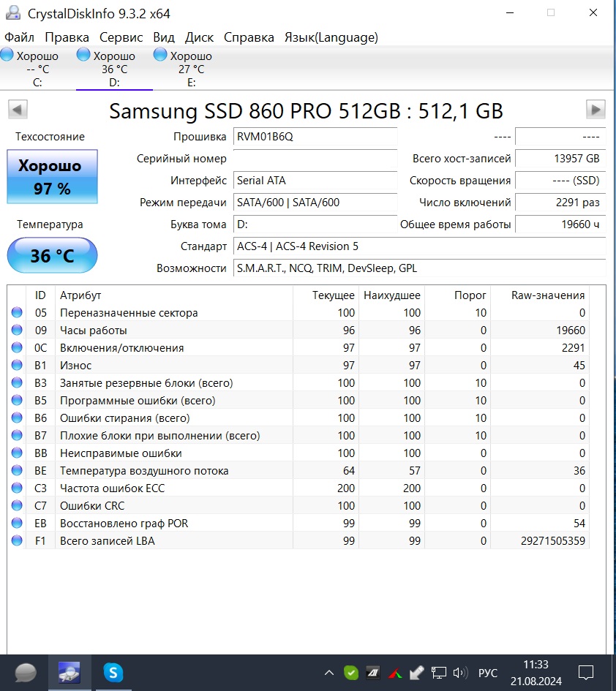Click the CrystalDiskInfo title bar icon
This screenshot has height=691, width=616.
click(x=12, y=12)
